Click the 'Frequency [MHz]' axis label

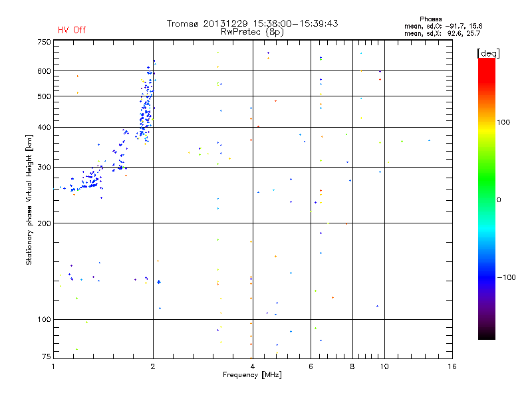[x=252, y=375]
